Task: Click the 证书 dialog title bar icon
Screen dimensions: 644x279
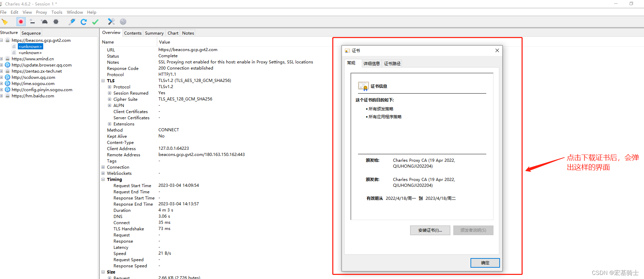Action: point(347,51)
